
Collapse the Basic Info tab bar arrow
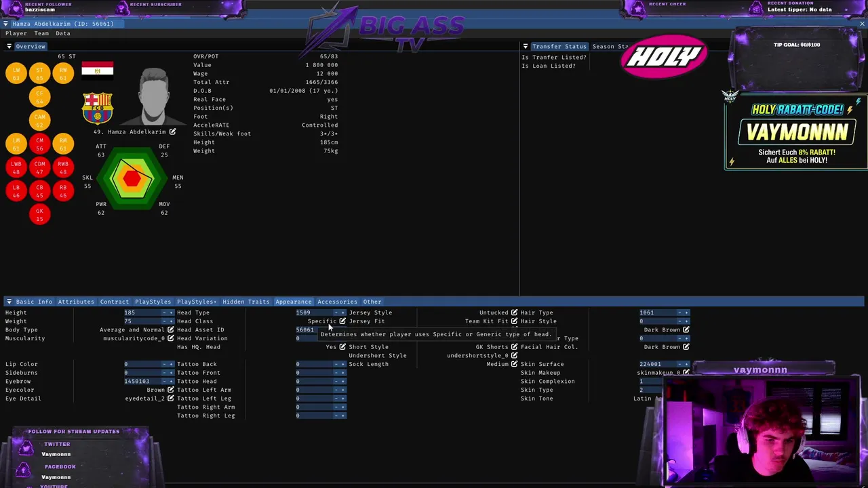click(x=9, y=302)
